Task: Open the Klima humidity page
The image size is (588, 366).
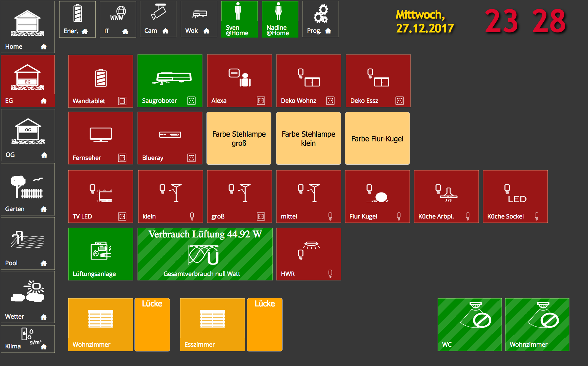Action: 28,339
